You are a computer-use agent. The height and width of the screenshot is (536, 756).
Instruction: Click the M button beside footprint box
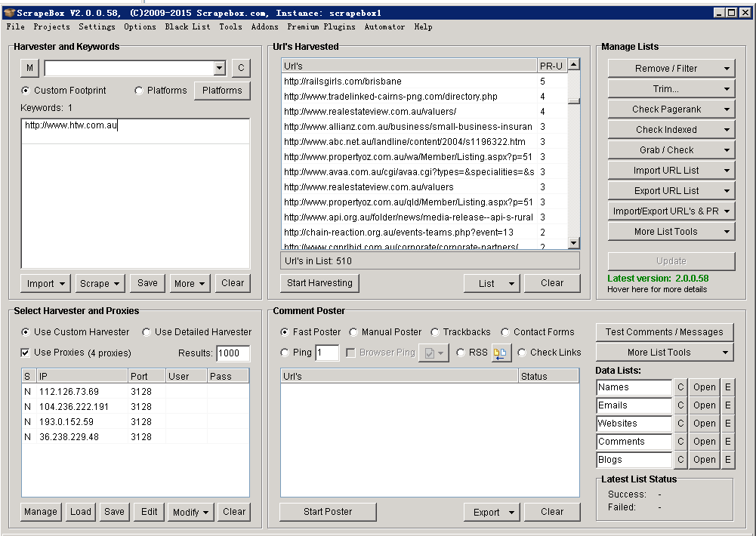[x=29, y=68]
